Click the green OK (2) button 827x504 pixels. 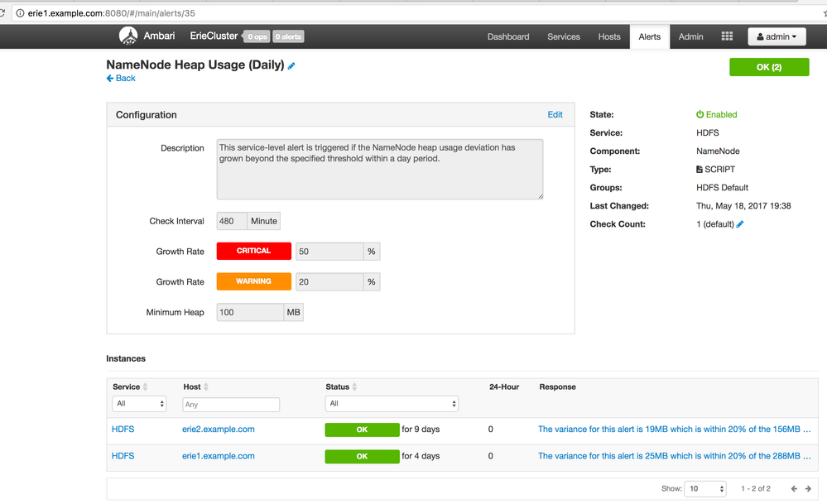coord(769,67)
